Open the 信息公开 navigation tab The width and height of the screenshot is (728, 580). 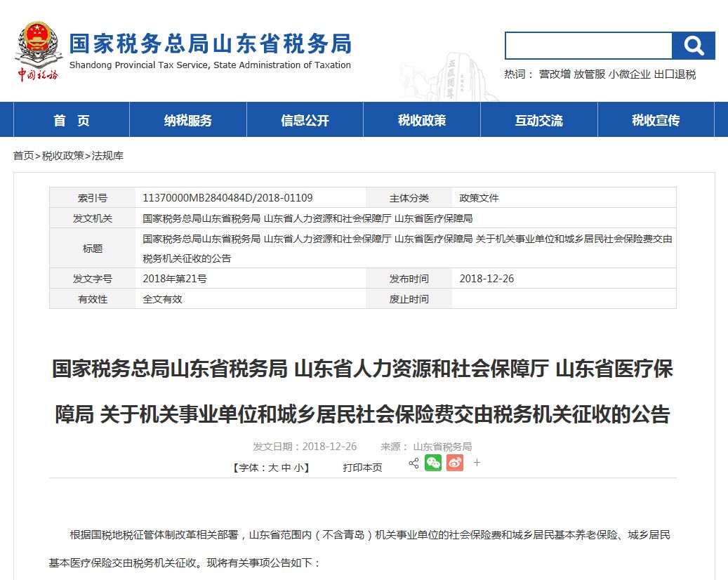(305, 120)
